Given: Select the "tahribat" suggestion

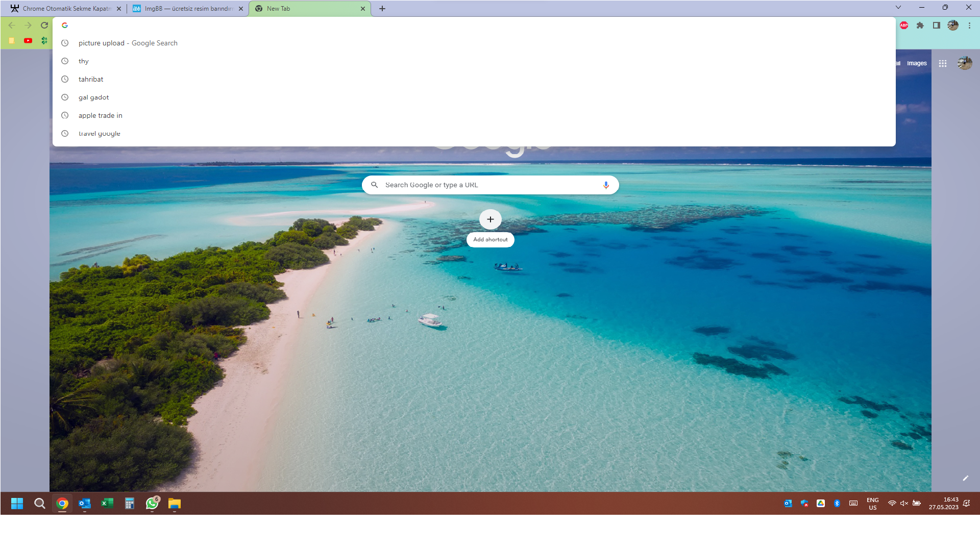Looking at the screenshot, I should coord(474,79).
